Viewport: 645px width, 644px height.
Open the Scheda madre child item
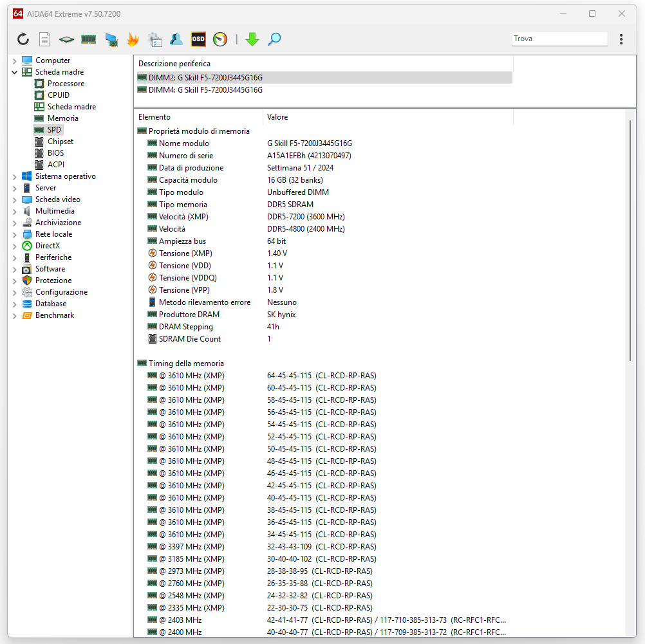(x=71, y=107)
